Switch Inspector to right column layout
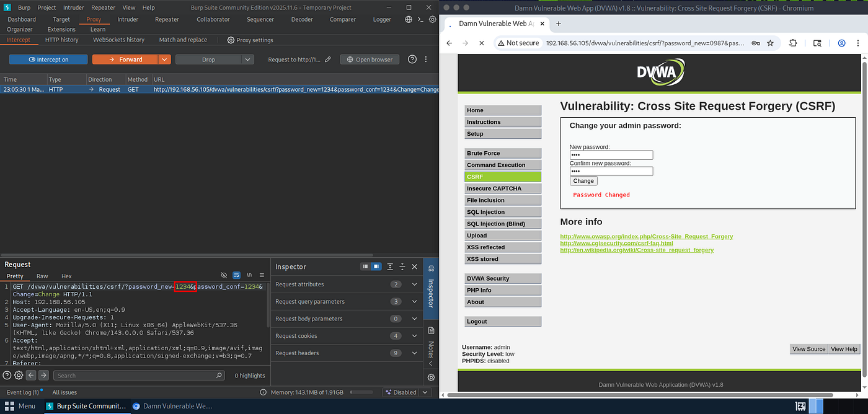 [x=376, y=266]
